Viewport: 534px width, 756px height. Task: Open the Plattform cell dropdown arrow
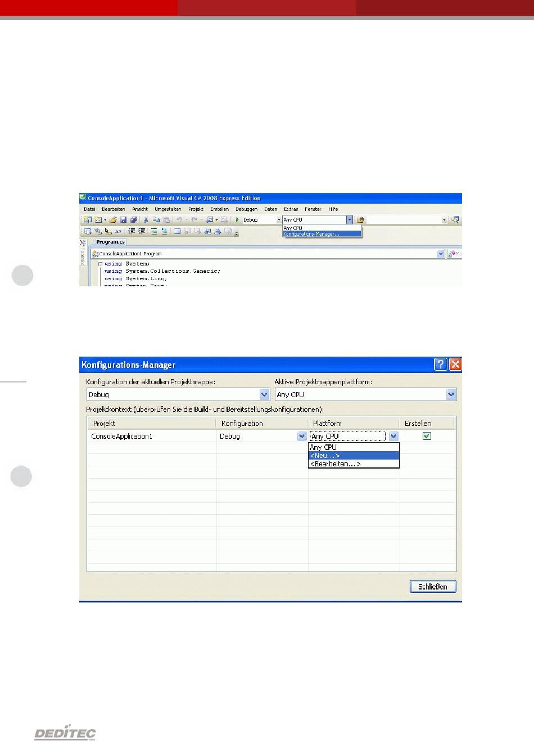393,436
